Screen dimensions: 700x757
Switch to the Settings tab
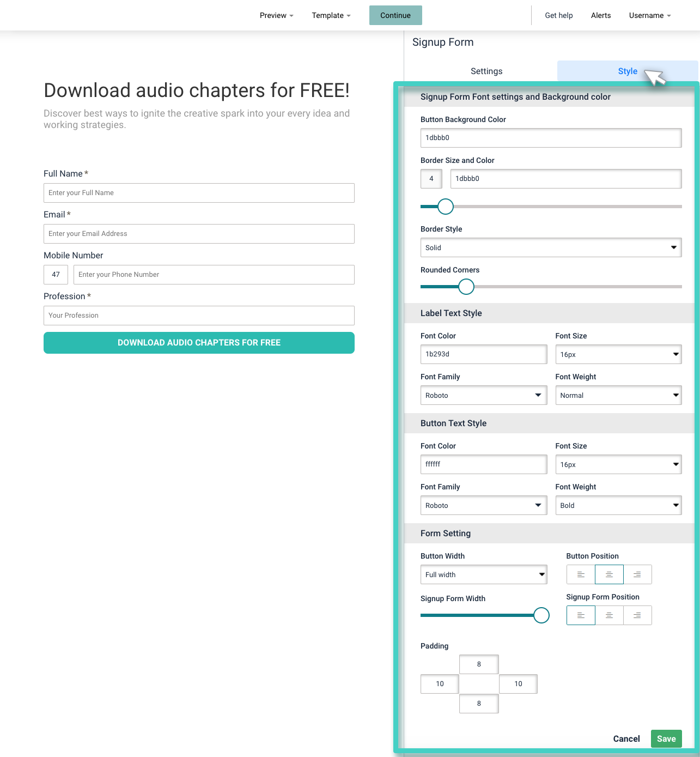click(486, 71)
